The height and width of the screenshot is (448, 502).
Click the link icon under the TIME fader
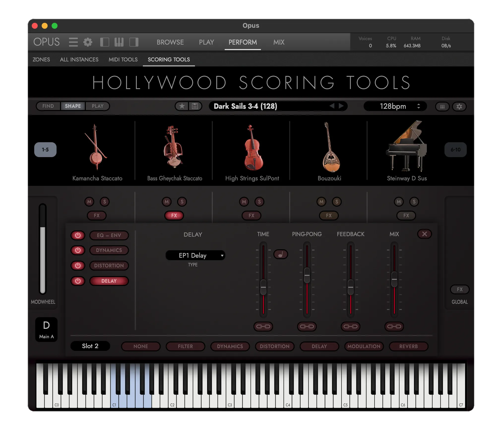(263, 326)
